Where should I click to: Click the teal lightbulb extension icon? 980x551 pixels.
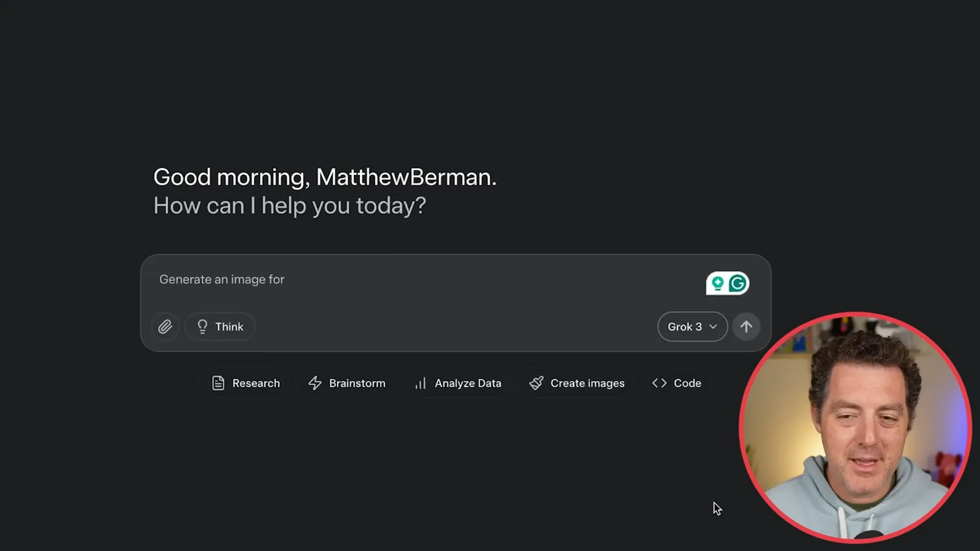click(717, 283)
